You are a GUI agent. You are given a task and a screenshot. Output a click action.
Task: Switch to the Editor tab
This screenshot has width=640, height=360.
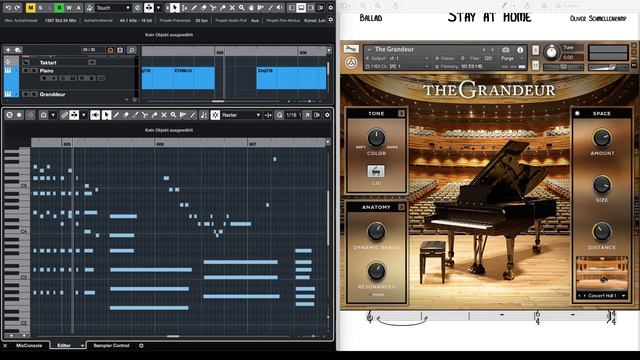pyautogui.click(x=64, y=345)
